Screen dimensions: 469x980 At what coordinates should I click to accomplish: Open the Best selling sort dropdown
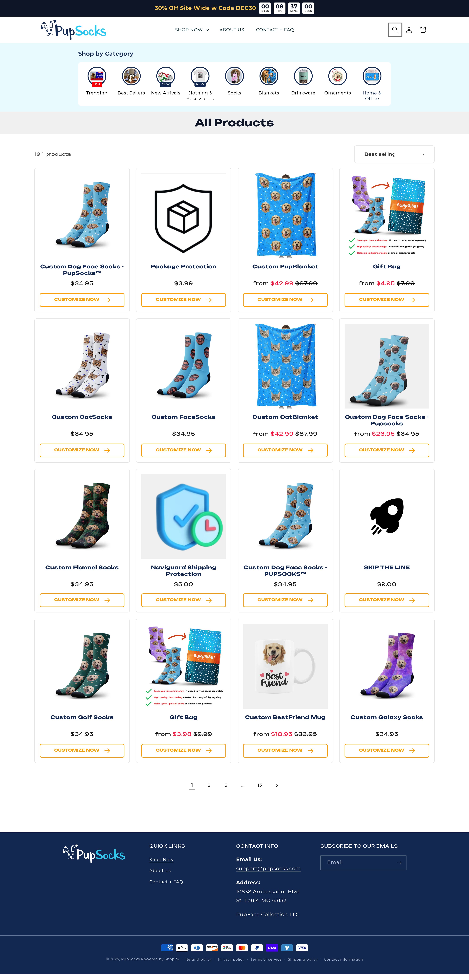click(x=394, y=154)
